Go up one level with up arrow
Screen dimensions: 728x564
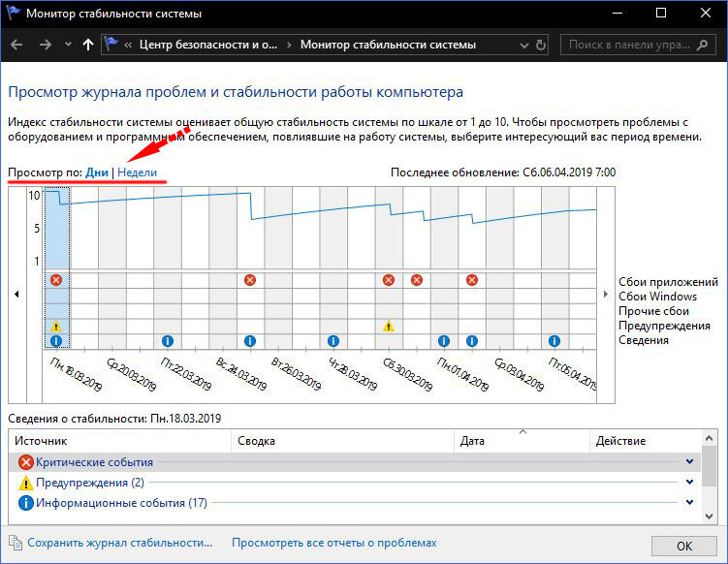pyautogui.click(x=88, y=45)
